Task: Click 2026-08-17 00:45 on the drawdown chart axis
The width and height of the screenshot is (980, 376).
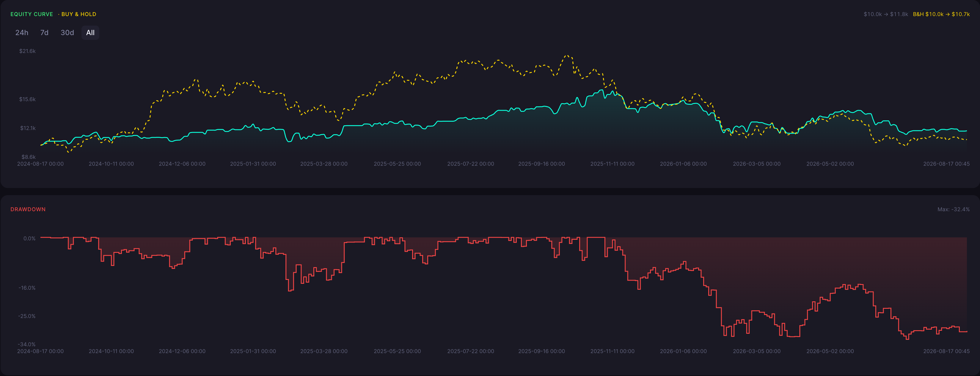Action: [946, 351]
